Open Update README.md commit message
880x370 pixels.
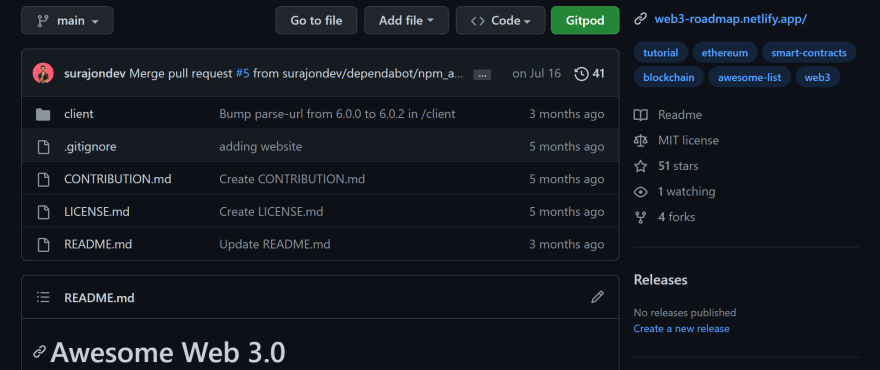[x=275, y=244]
